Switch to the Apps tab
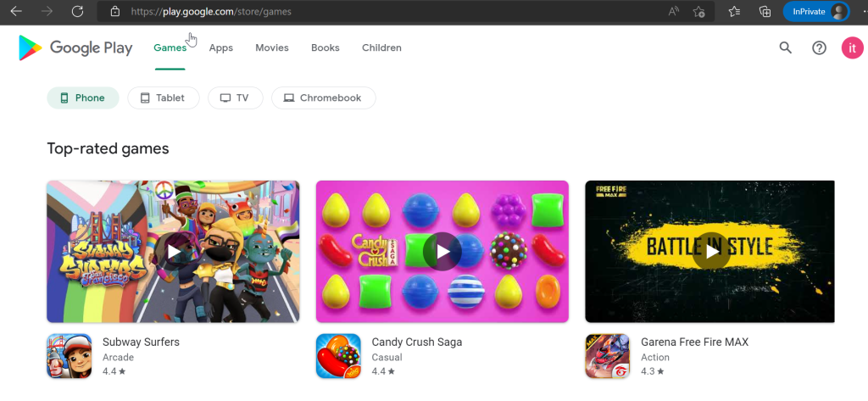 (x=221, y=47)
